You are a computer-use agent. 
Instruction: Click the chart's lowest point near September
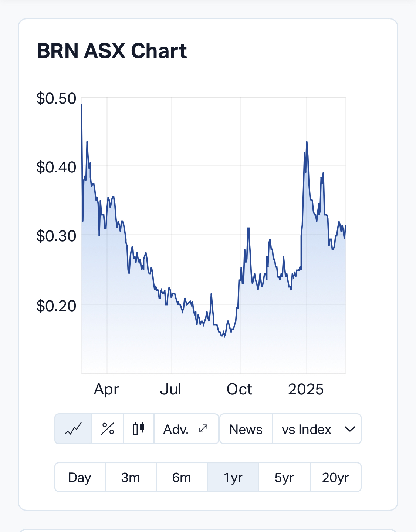[224, 336]
